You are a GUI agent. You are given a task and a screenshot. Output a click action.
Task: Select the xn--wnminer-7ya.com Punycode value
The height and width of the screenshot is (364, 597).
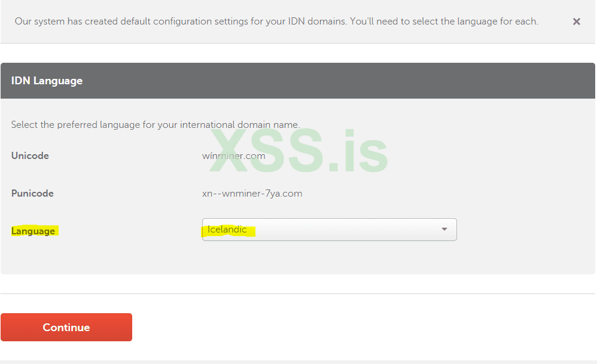(x=252, y=194)
